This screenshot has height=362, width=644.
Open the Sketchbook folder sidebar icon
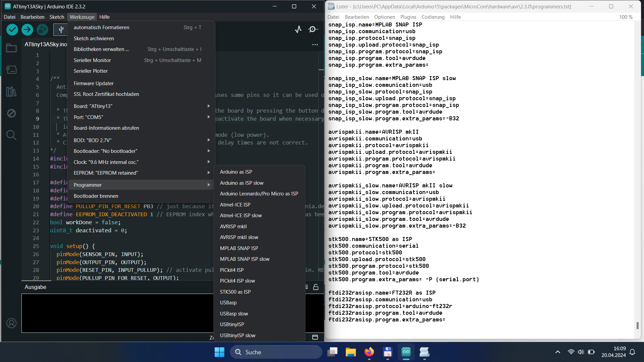[x=11, y=48]
